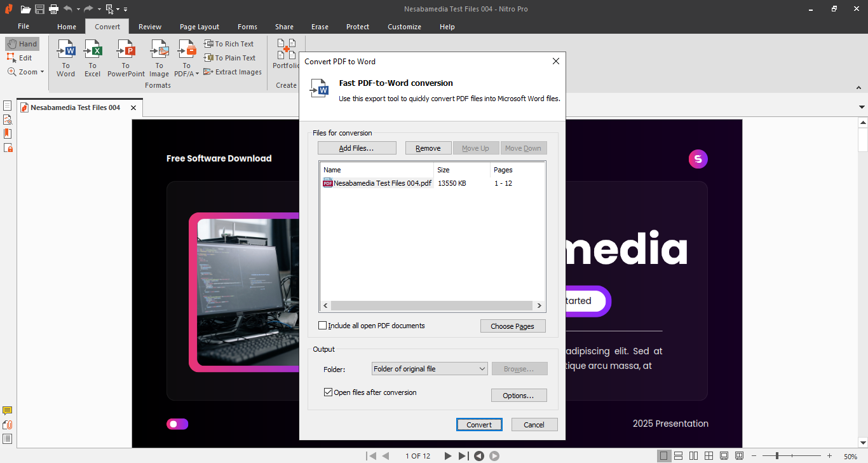This screenshot has height=463, width=868.
Task: Open the To PDF/A dropdown arrow
Action: click(197, 74)
